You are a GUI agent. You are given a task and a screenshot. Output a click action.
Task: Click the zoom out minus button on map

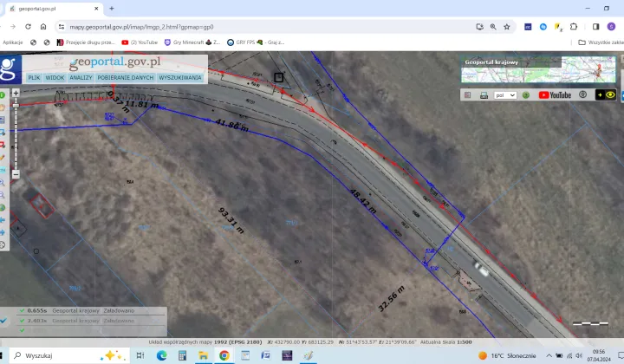(16, 173)
